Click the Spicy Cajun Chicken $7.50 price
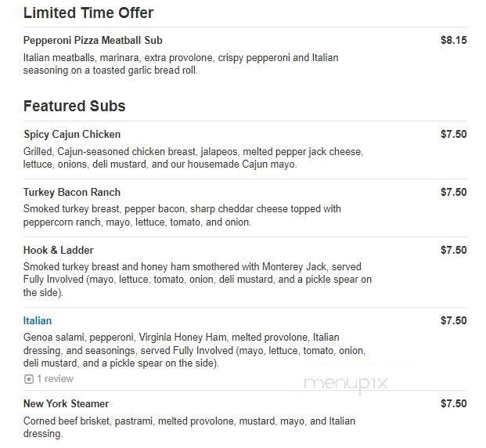The height and width of the screenshot is (448, 486). click(453, 134)
